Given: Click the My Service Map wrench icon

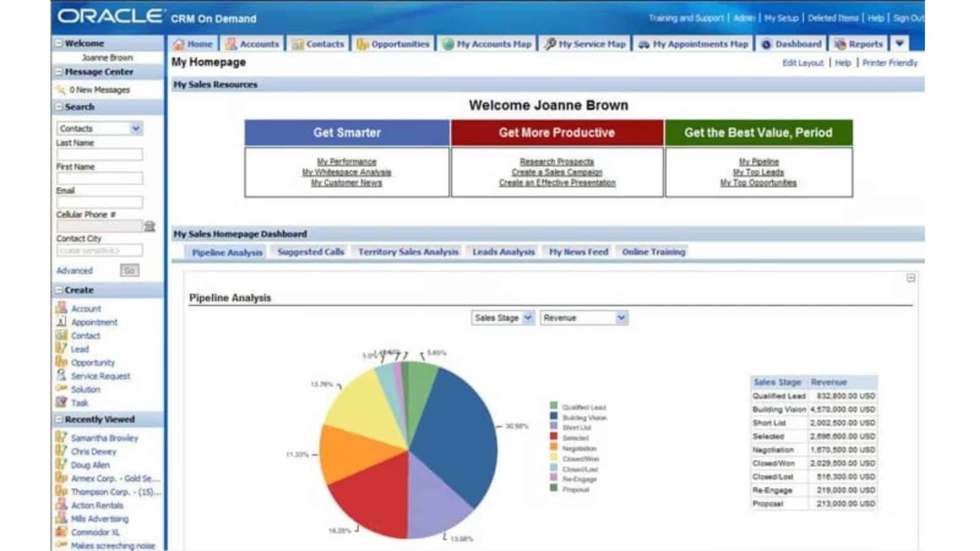Looking at the screenshot, I should click(x=550, y=44).
